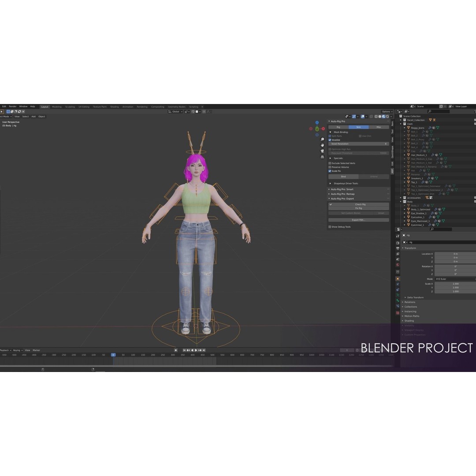Enable Exclude Selected Verts checkbox
Screen dimensions: 476x476
tap(330, 163)
